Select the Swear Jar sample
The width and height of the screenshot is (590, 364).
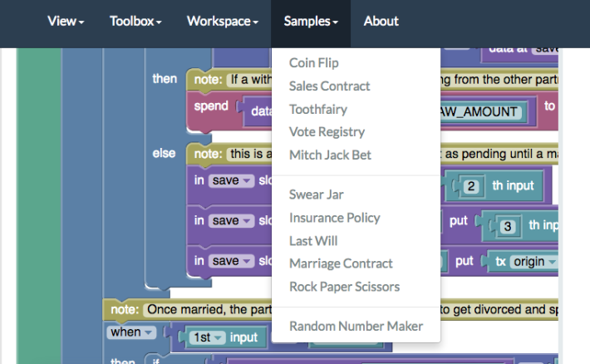317,195
